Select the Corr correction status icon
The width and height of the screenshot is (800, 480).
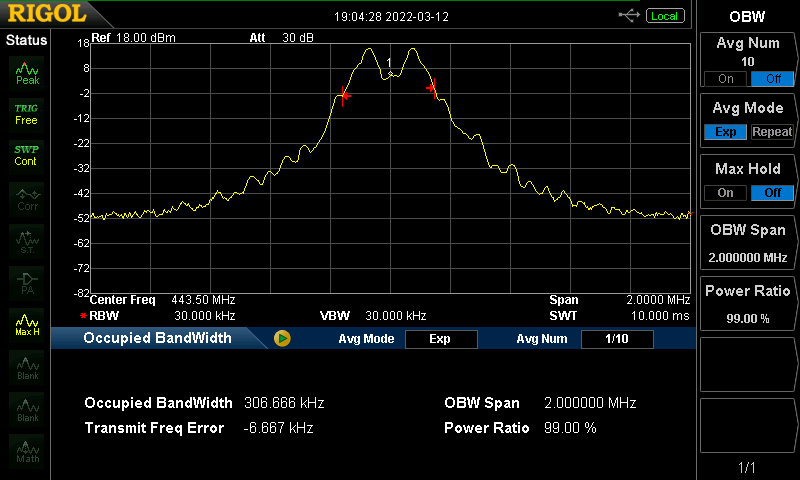(x=27, y=198)
